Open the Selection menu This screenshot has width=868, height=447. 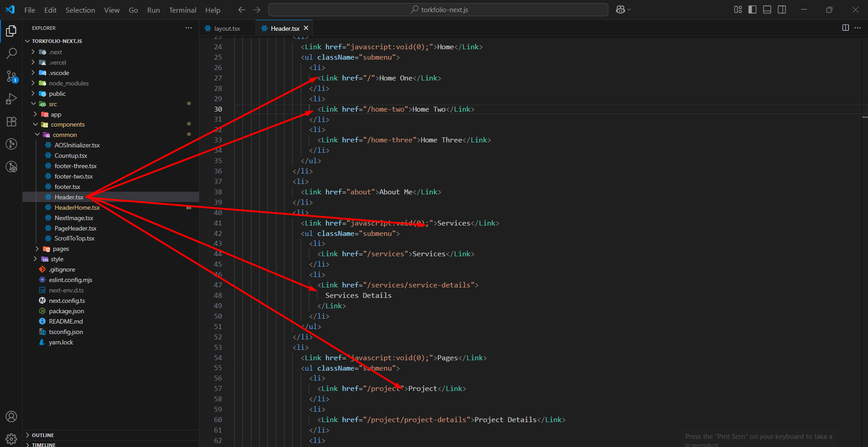point(80,10)
